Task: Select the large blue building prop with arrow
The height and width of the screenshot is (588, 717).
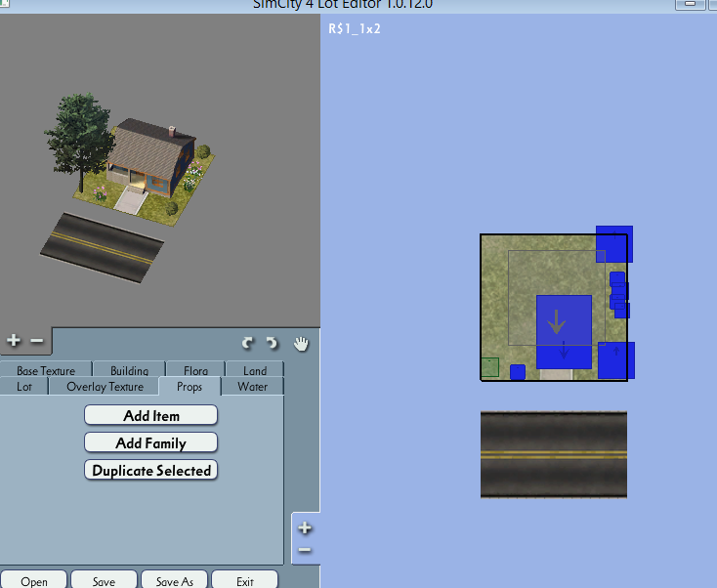Action: [564, 332]
